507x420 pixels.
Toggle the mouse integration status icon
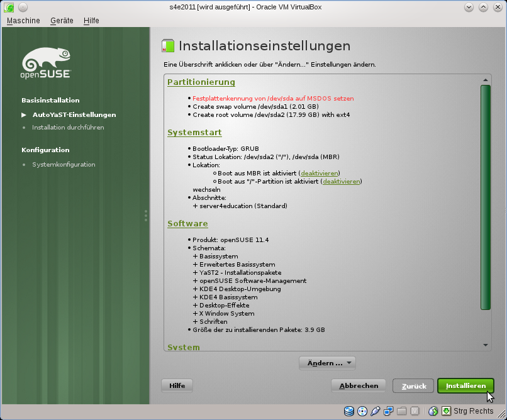pos(433,411)
